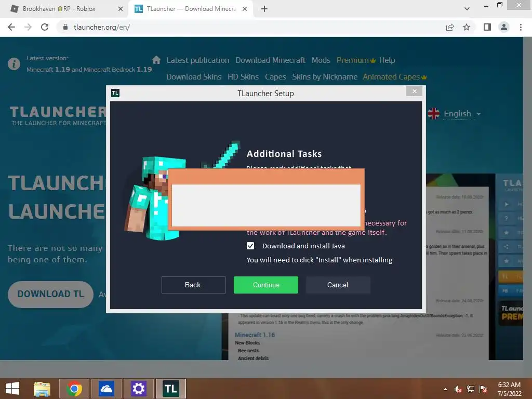Show hidden system tray icons
532x399 pixels.
pos(445,389)
